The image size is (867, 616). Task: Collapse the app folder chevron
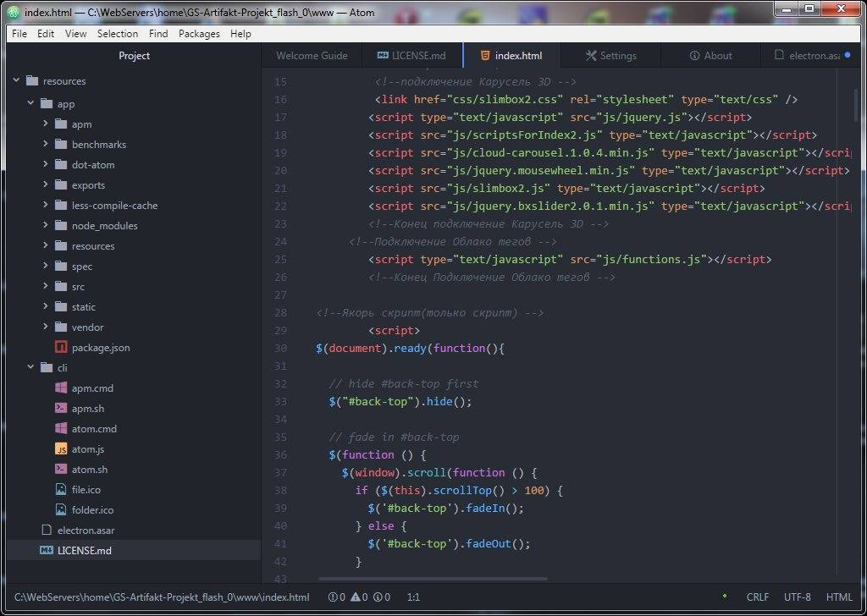tap(31, 103)
